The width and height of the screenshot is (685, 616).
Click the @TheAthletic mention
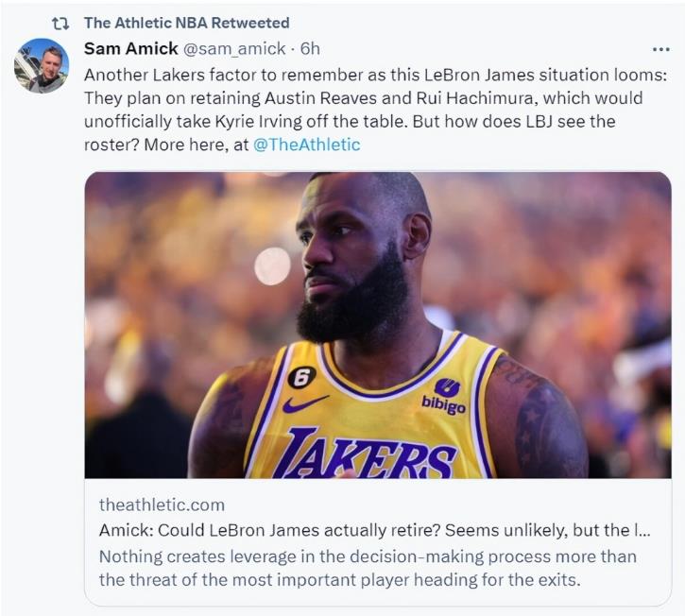click(306, 145)
